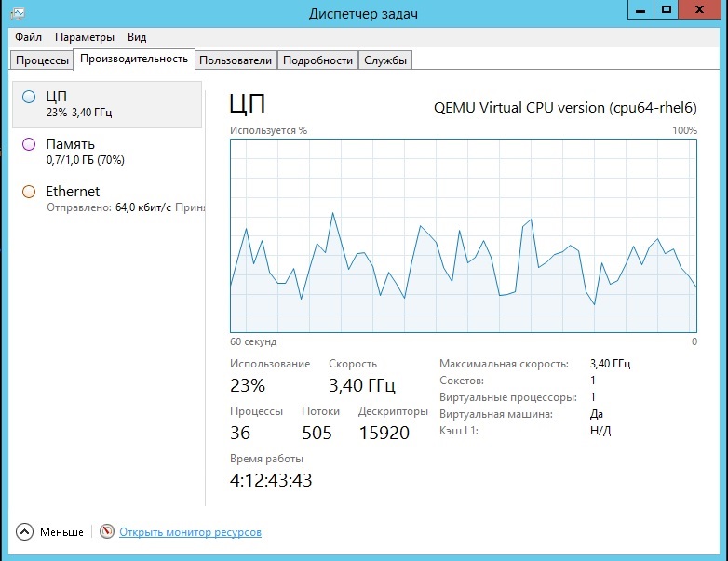Screen dimensions: 728x561
Task: Click the orange Ethernet circle icon
Action: (x=29, y=192)
